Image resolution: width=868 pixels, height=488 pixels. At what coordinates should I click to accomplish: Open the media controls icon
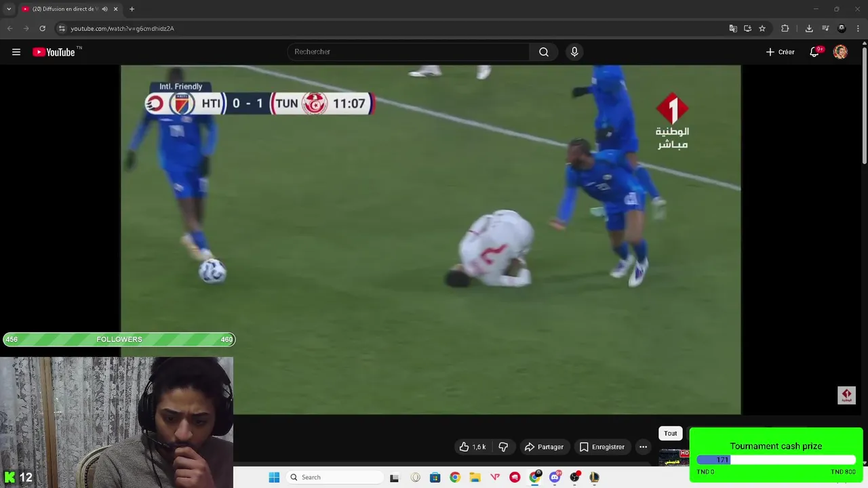pyautogui.click(x=825, y=28)
